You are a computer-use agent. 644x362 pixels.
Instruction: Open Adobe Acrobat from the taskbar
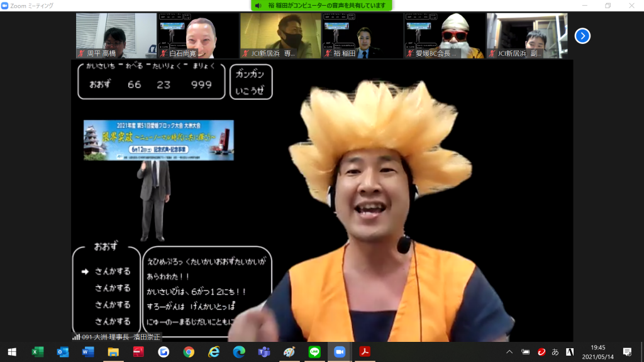coord(365,352)
